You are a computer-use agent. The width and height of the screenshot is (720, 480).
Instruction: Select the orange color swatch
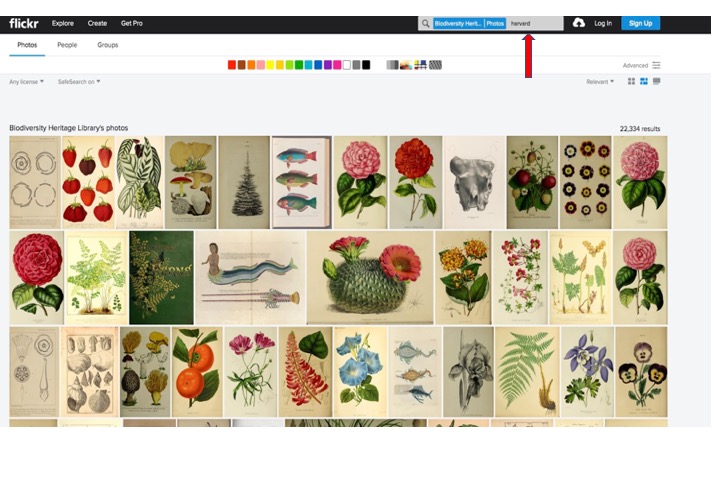pos(251,65)
